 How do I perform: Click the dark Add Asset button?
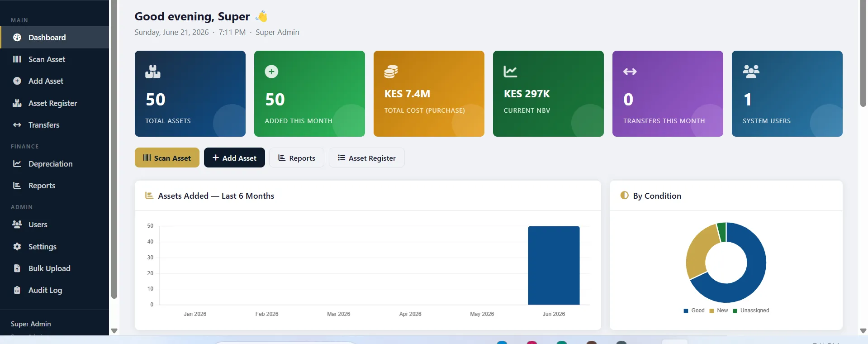point(234,158)
